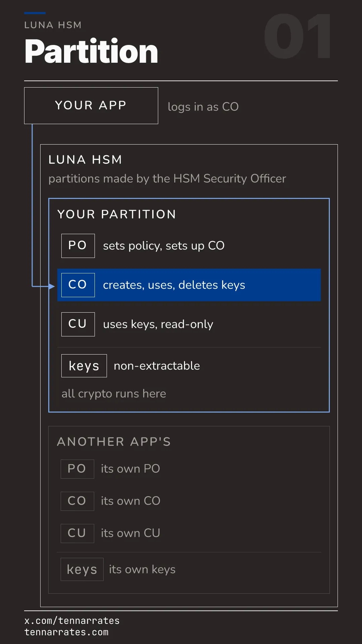Select the highlighted CO badge
This screenshot has height=644, width=362.
[78, 285]
